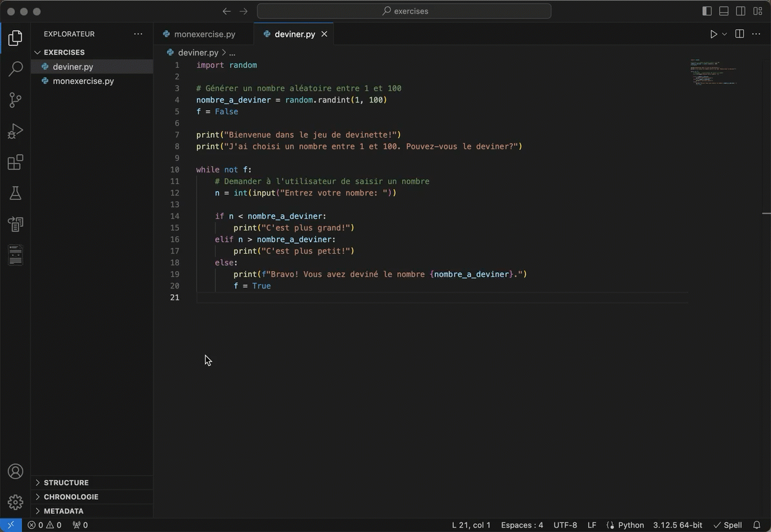Collapse the EXERCISES folder section

pos(92,52)
